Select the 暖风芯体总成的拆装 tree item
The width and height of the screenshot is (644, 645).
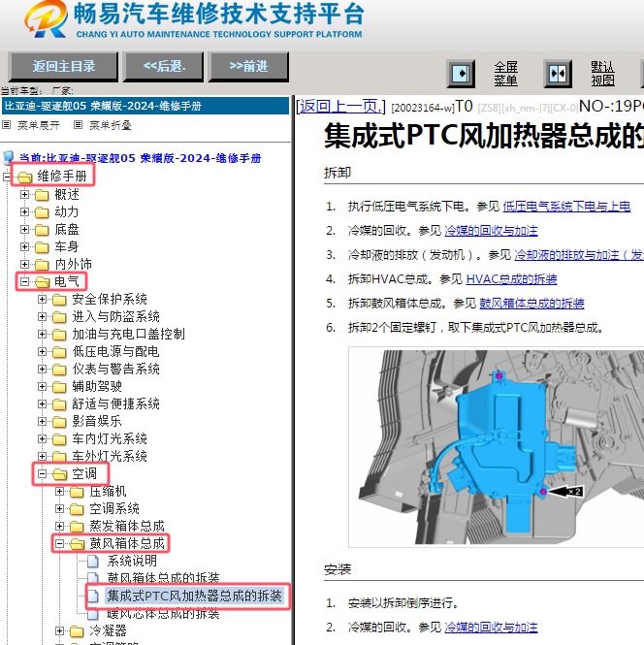(x=163, y=614)
